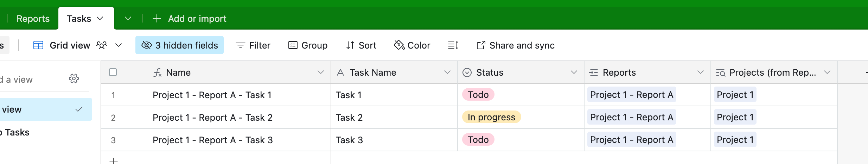Click the Filter lines icon
868x164 pixels.
click(241, 45)
